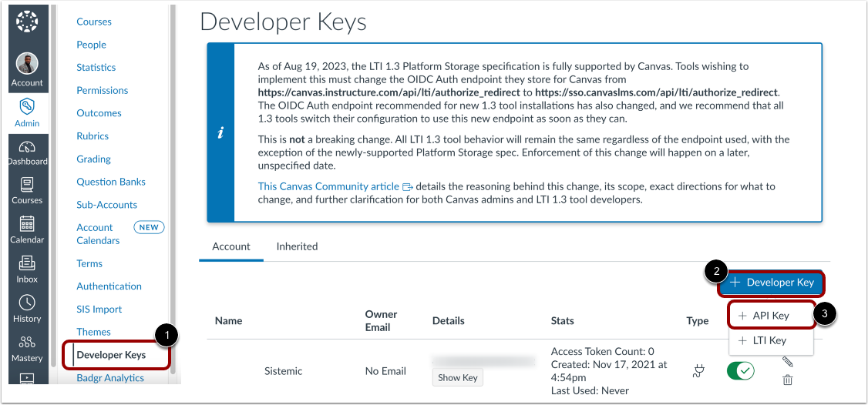Open Courses in global navigation

[27, 192]
